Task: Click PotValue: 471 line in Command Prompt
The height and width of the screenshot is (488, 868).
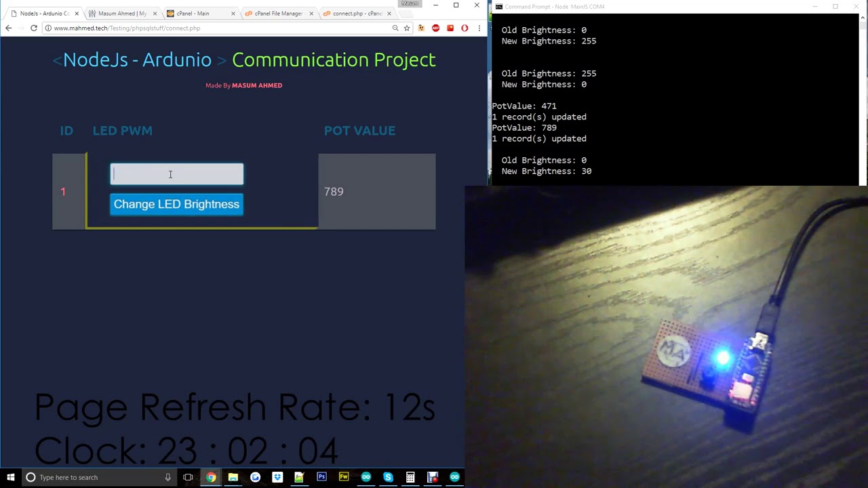Action: 524,106
